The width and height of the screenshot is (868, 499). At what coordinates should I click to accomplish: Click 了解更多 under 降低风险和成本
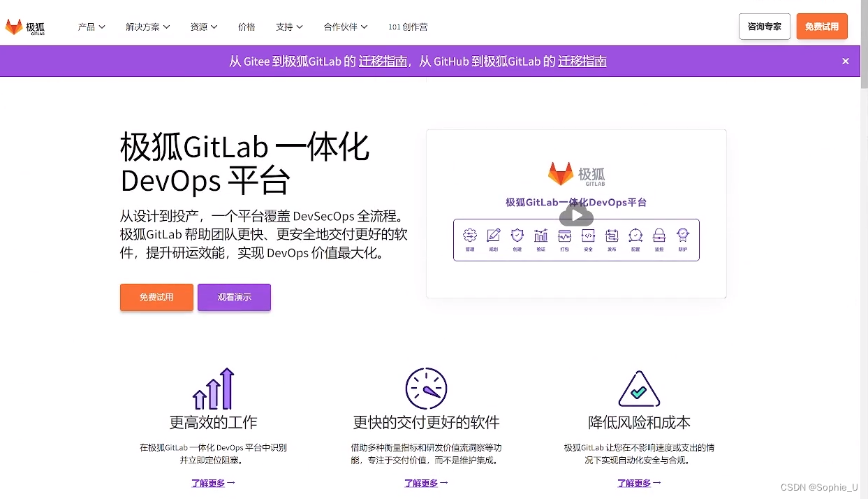639,483
